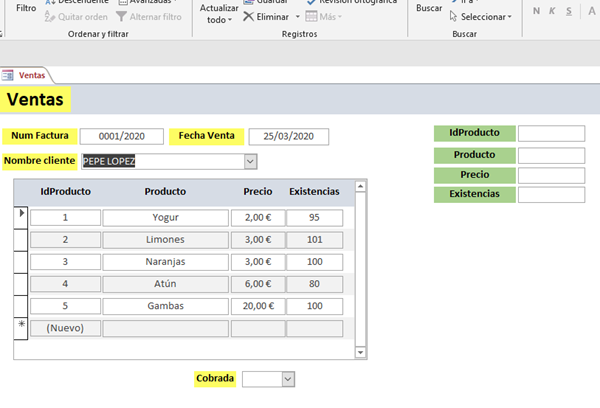Select the Ventas form tab

tap(26, 75)
